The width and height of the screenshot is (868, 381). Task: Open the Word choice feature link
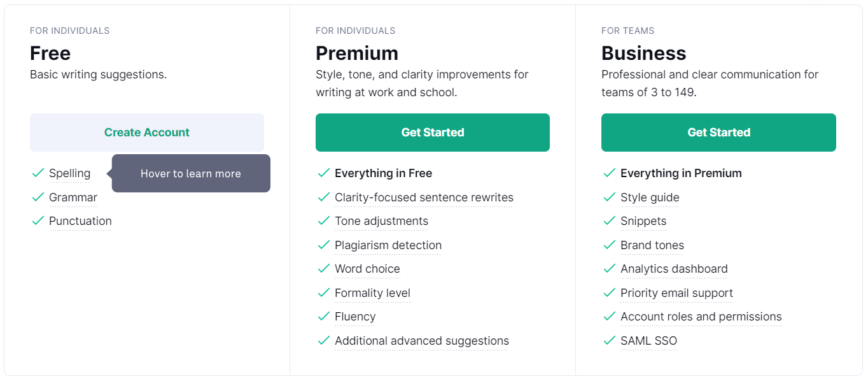[x=367, y=269]
